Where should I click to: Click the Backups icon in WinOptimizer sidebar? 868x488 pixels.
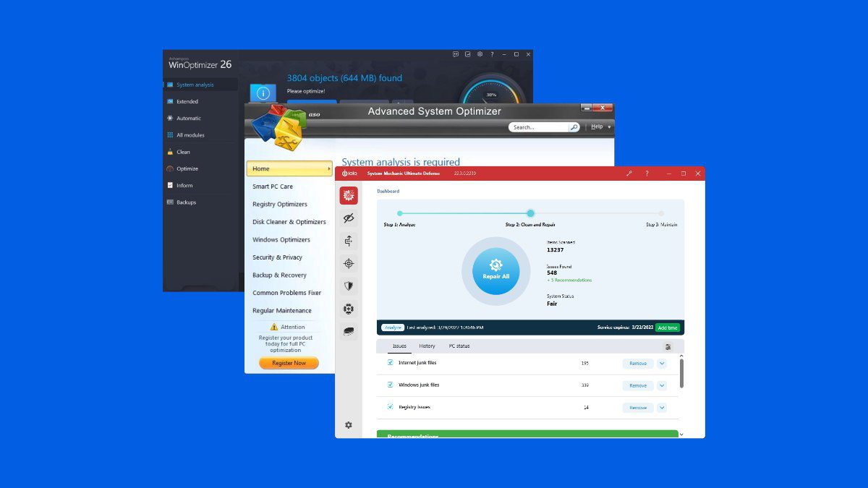tap(170, 202)
